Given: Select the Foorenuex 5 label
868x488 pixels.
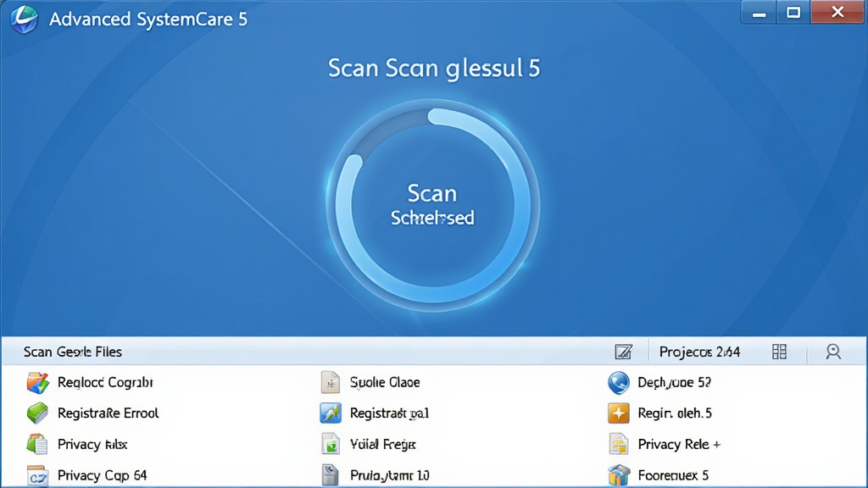Looking at the screenshot, I should click(673, 475).
